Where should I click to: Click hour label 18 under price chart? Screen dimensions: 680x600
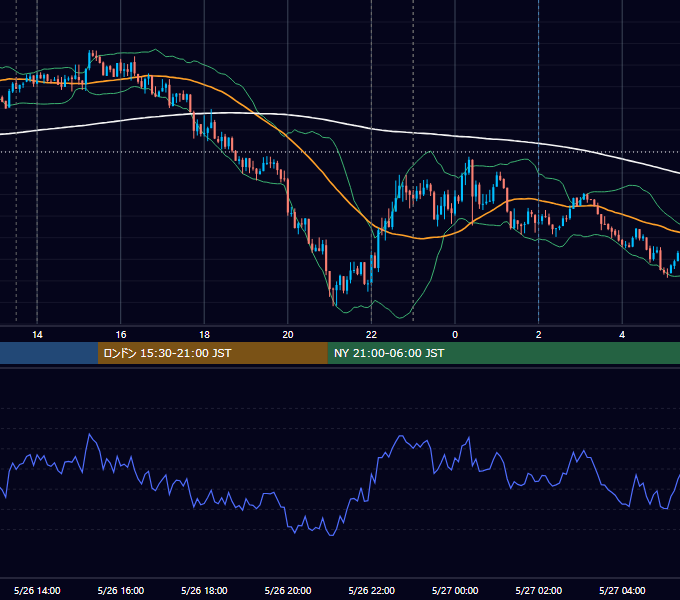204,335
